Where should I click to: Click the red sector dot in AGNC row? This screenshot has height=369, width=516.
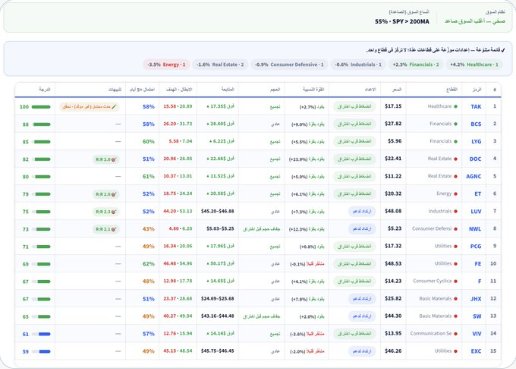pos(456,176)
